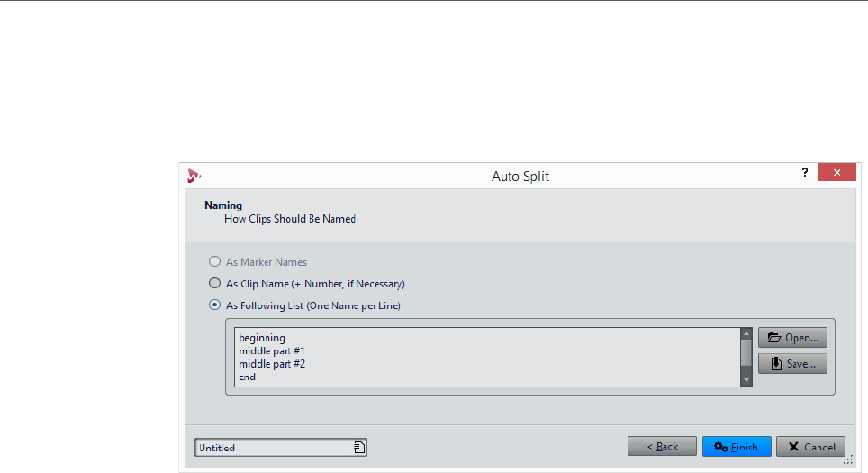
Task: Choose As Clip Name naming option
Action: click(214, 284)
